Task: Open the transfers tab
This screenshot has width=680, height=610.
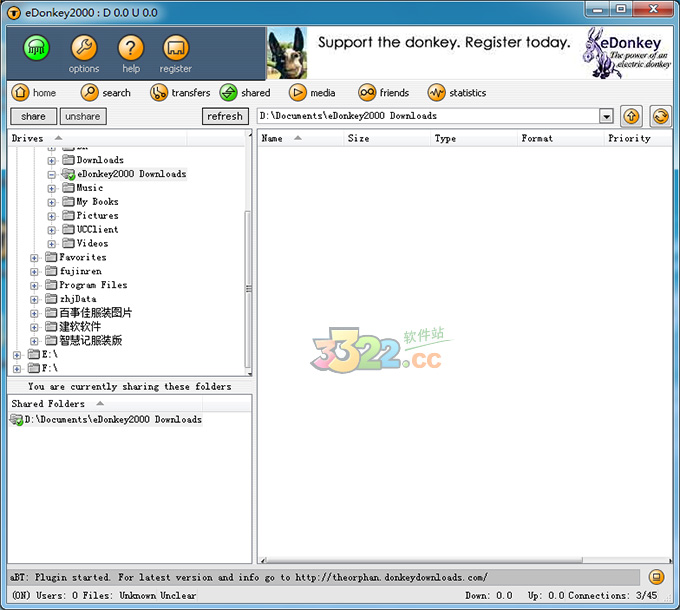Action: 180,93
